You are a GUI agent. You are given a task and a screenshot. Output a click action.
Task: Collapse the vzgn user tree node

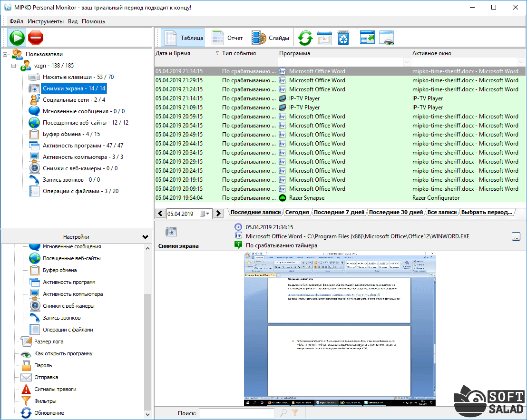click(14, 66)
